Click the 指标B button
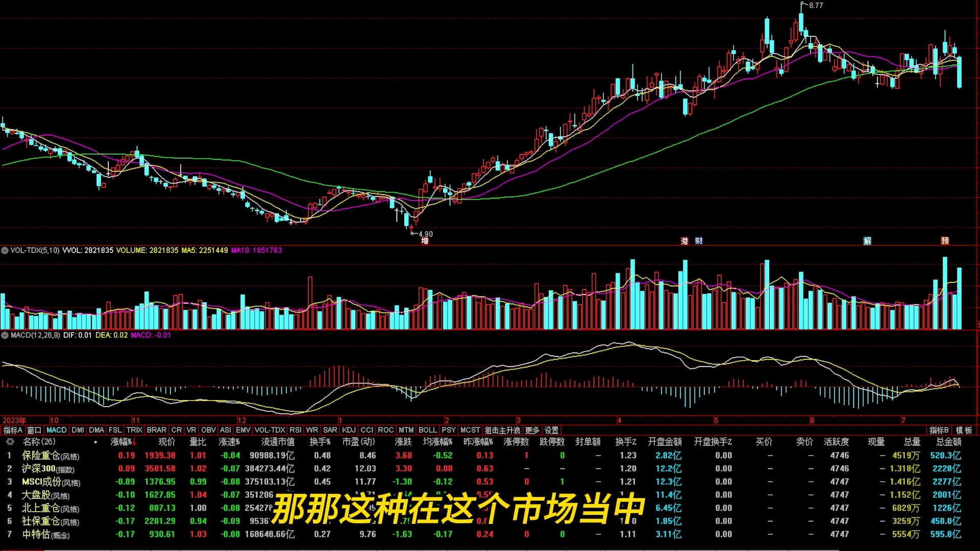The height and width of the screenshot is (551, 980). tap(939, 430)
